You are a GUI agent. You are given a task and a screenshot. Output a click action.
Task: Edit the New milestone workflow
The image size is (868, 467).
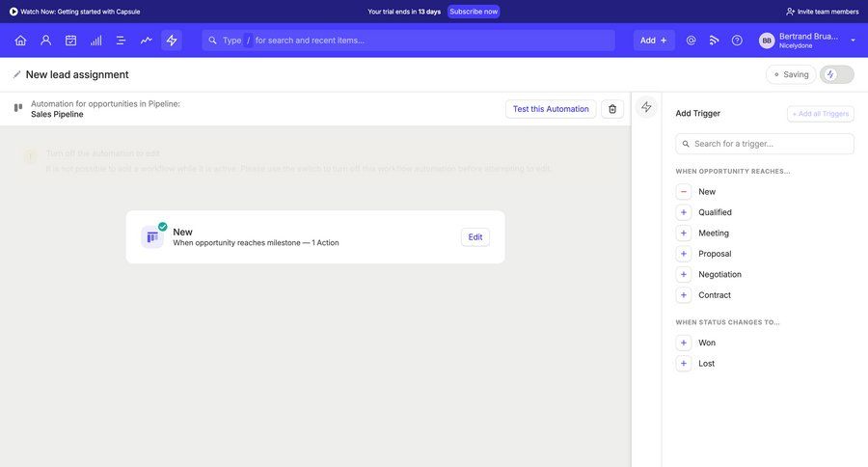pyautogui.click(x=475, y=237)
